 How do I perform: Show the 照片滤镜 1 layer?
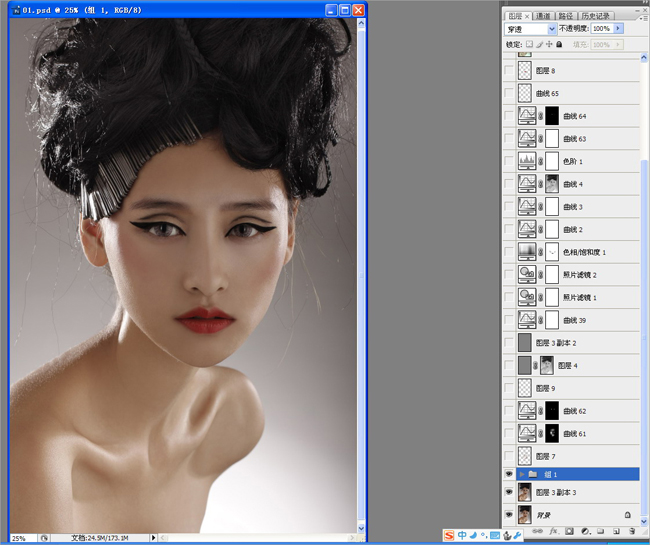(509, 298)
